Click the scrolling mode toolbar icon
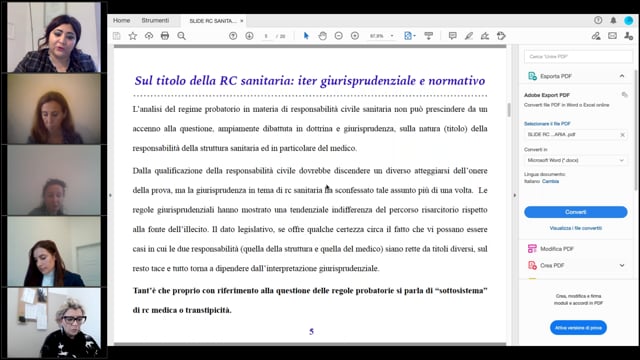The image size is (640, 360). [x=429, y=36]
